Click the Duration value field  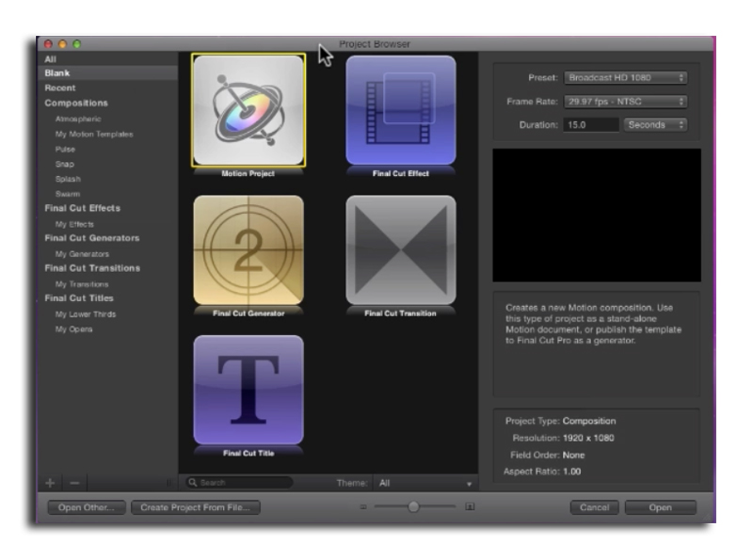(x=591, y=125)
